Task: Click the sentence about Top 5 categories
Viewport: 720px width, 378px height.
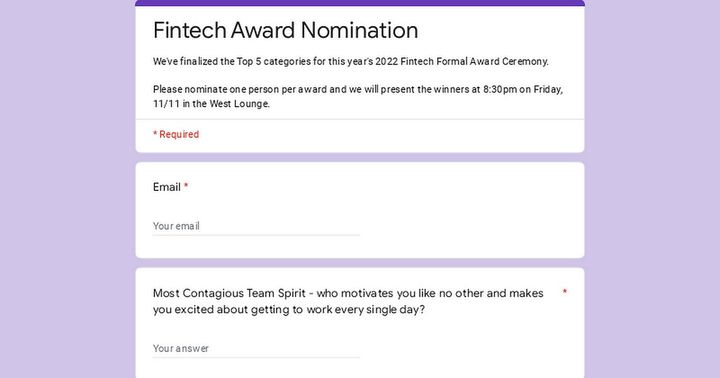Action: coord(351,61)
